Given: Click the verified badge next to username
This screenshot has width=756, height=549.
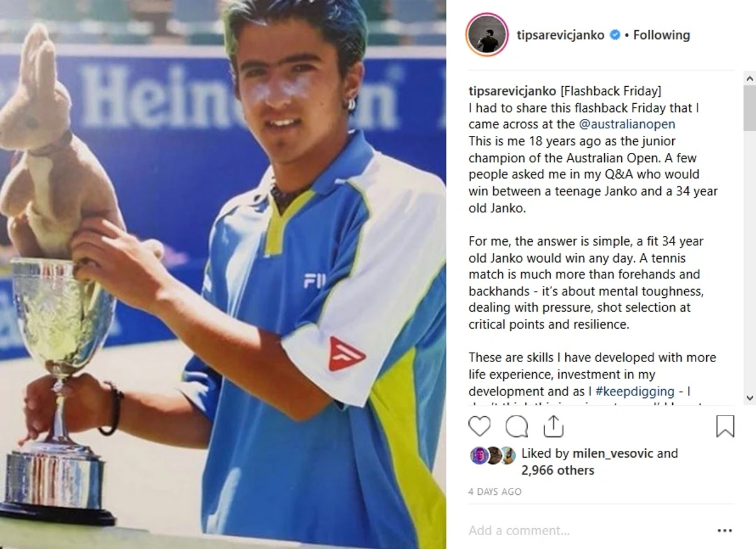Looking at the screenshot, I should coord(615,35).
